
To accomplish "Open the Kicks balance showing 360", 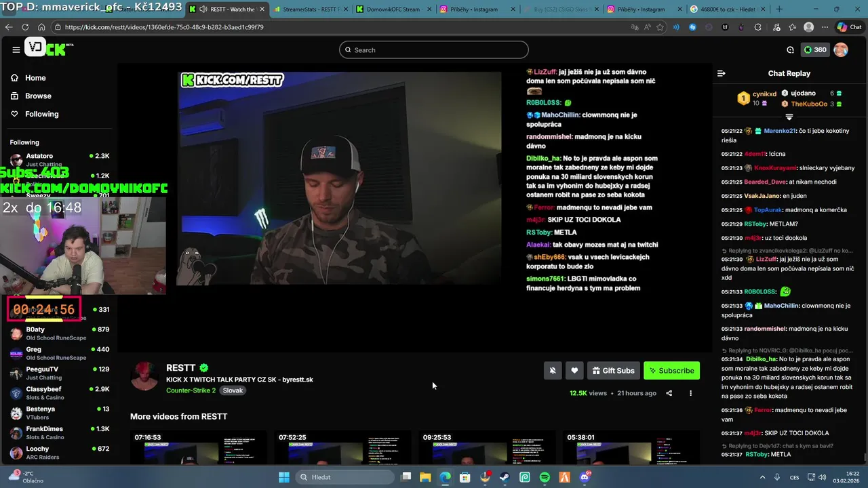I will (815, 49).
